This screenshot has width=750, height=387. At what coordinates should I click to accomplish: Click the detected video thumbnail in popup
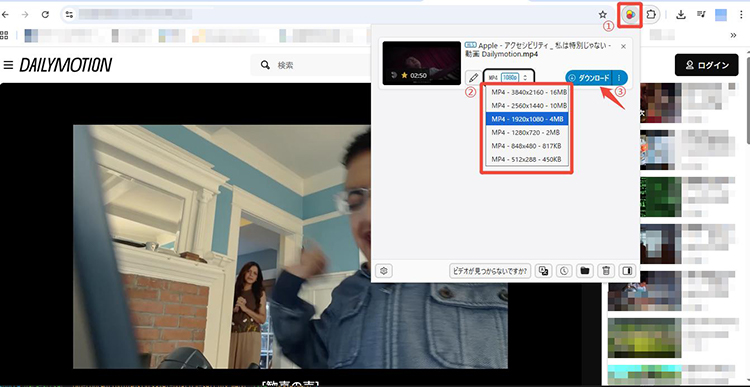click(x=421, y=63)
